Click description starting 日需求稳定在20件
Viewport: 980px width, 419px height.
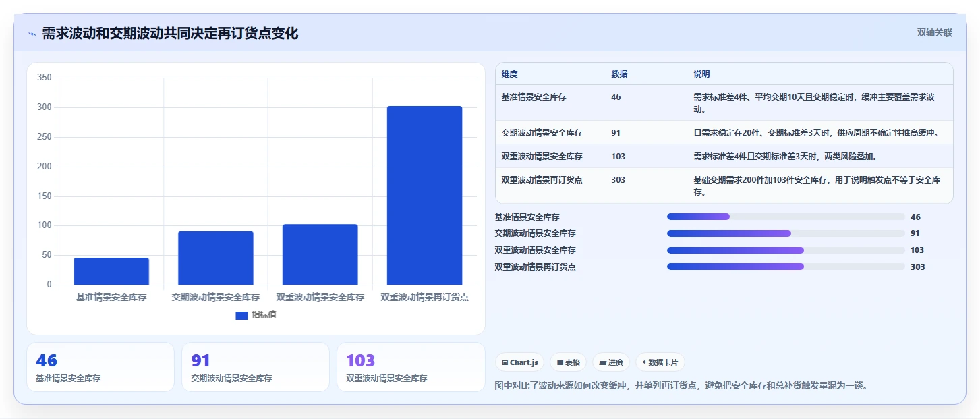click(x=815, y=133)
